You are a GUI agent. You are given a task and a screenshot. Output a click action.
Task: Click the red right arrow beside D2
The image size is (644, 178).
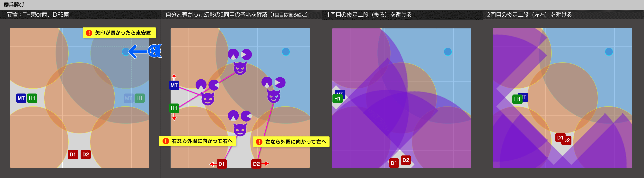266,164
